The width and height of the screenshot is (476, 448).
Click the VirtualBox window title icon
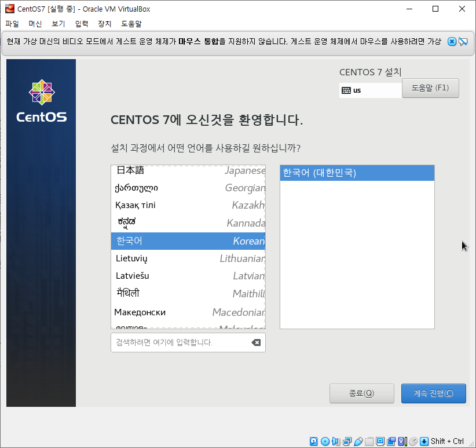pos(10,9)
